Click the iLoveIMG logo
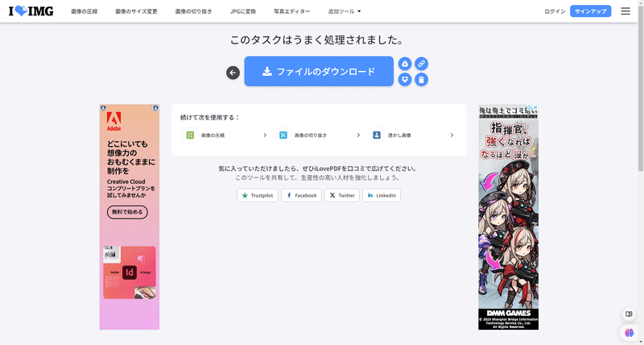The image size is (644, 345). coord(31,11)
